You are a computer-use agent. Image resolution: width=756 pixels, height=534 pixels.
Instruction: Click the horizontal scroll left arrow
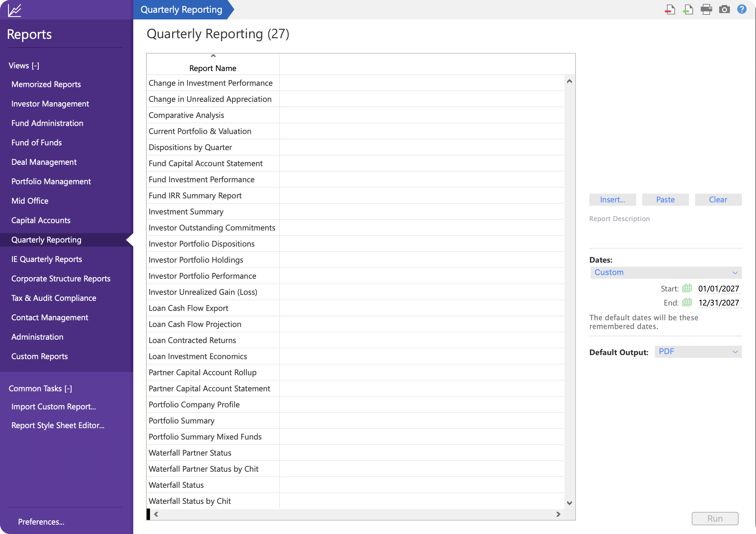pos(156,514)
